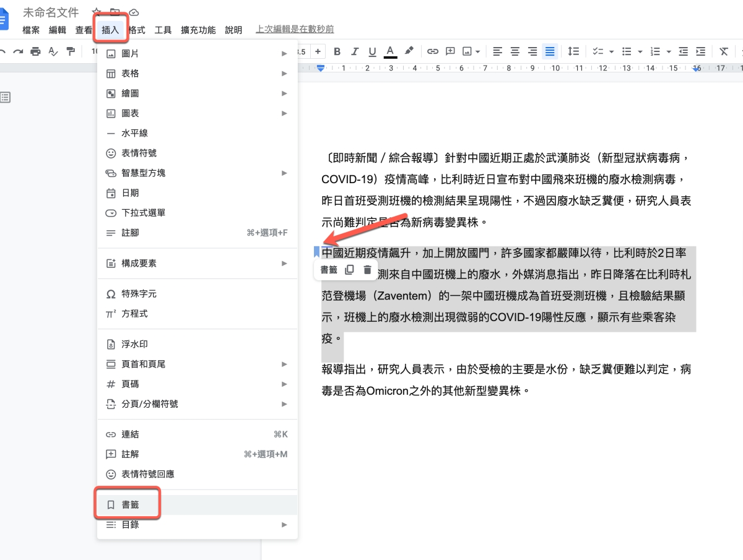The height and width of the screenshot is (560, 743).
Task: Set left text alignment
Action: (x=497, y=51)
